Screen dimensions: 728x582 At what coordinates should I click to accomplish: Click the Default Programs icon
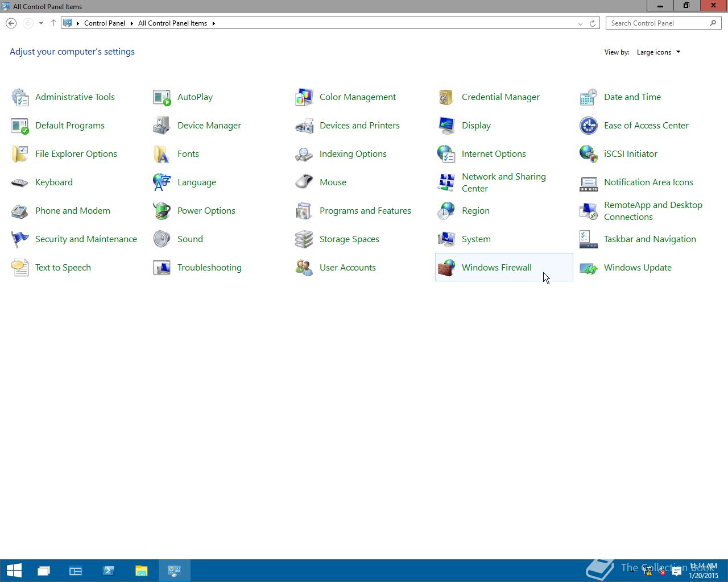[x=20, y=126]
